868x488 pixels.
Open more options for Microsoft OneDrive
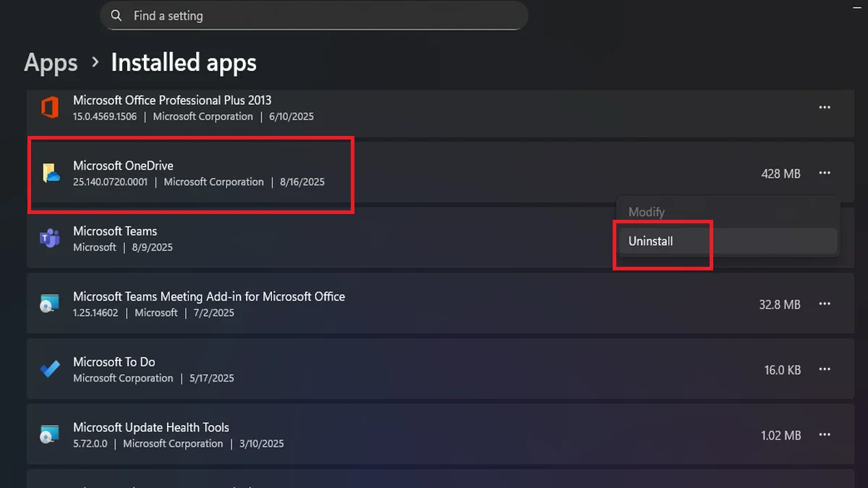825,174
